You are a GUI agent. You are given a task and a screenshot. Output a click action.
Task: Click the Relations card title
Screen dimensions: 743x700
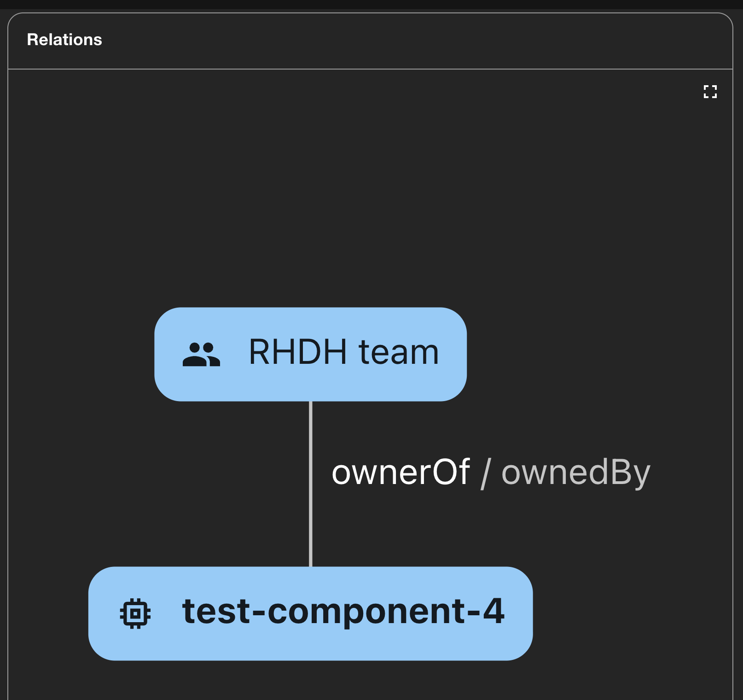[x=64, y=40]
